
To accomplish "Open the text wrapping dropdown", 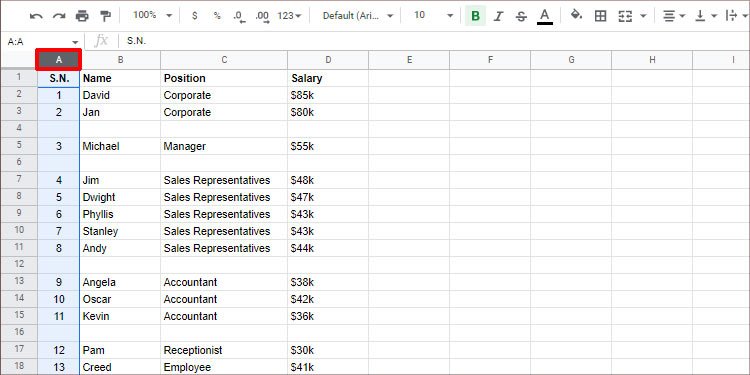I will 737,16.
